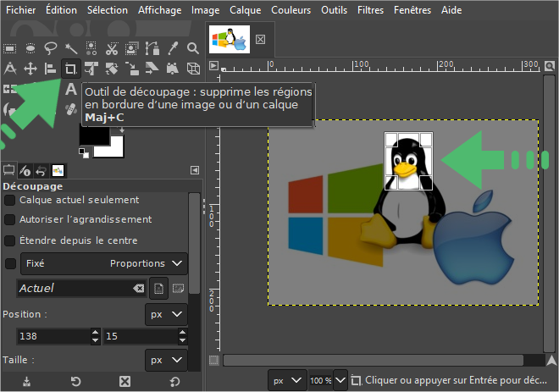Open the dock tab configuration menu
The width and height of the screenshot is (559, 392).
(195, 170)
